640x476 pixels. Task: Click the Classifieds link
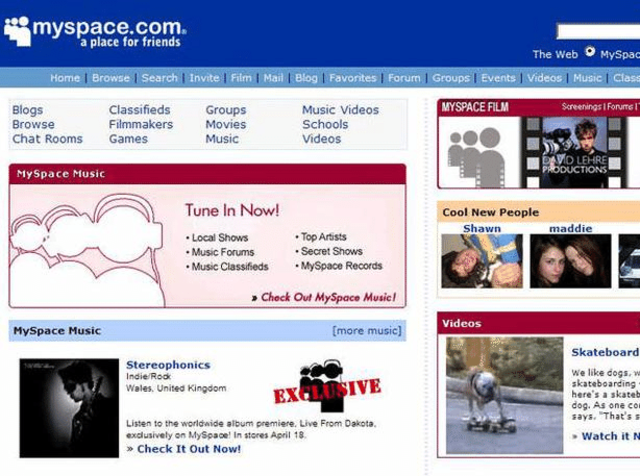(140, 110)
